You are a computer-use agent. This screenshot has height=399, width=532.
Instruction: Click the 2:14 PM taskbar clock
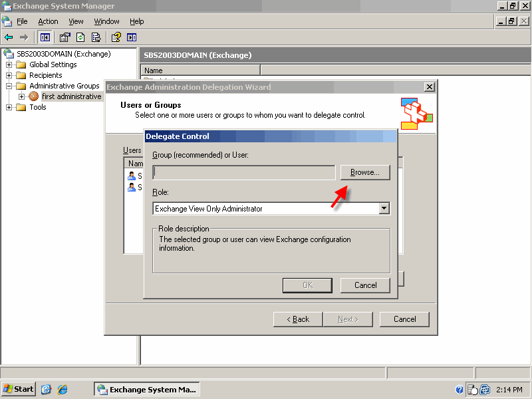[x=509, y=390]
